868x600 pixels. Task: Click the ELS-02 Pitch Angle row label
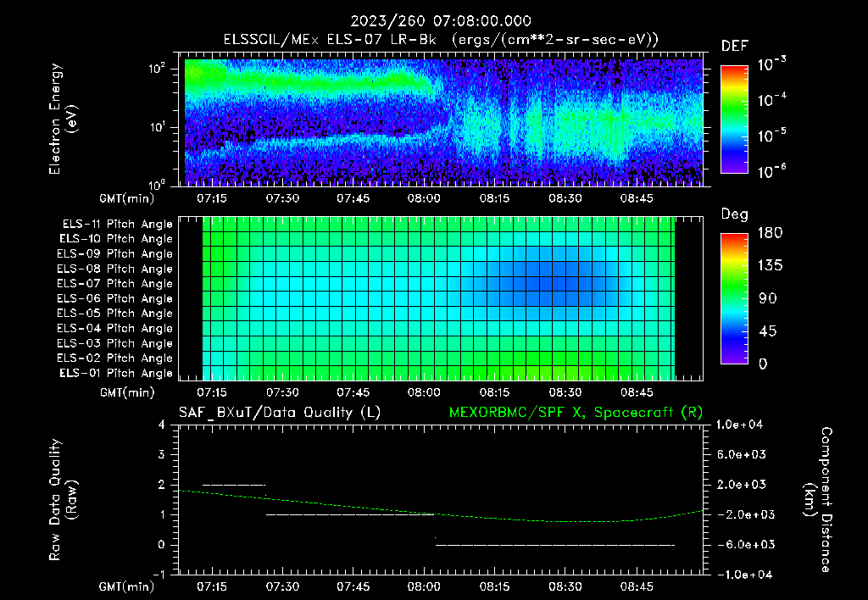[x=115, y=358]
